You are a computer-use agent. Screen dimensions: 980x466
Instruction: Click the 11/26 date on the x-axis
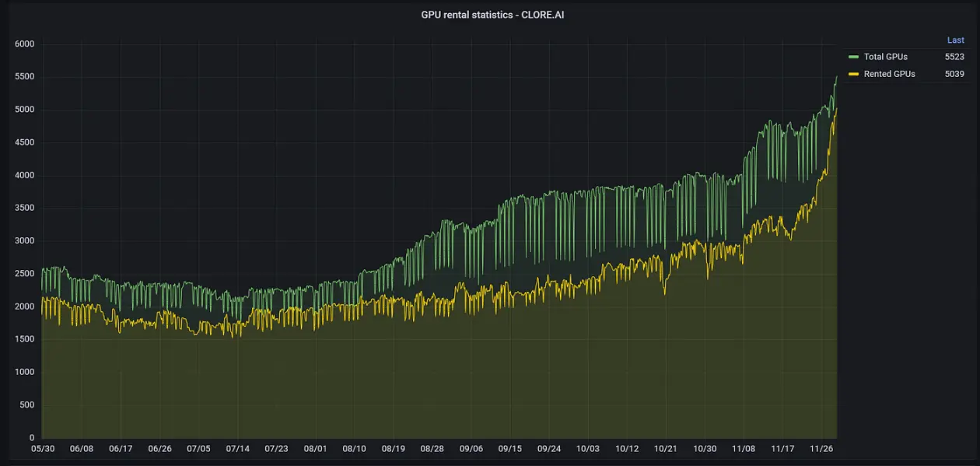[x=822, y=449]
